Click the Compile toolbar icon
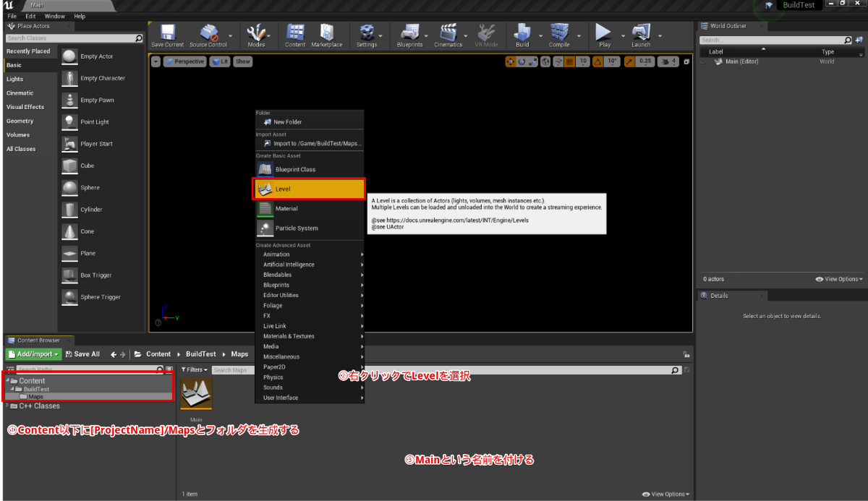The image size is (868, 501). [559, 36]
